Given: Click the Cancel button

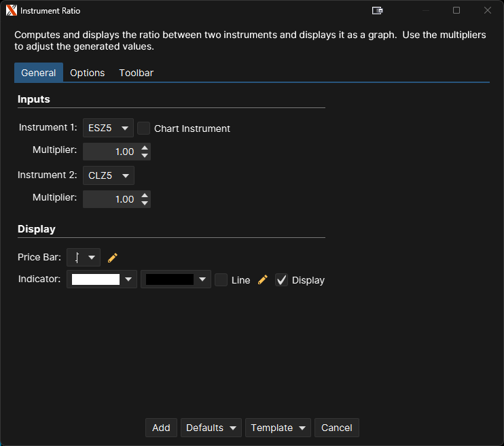Looking at the screenshot, I should pos(336,428).
